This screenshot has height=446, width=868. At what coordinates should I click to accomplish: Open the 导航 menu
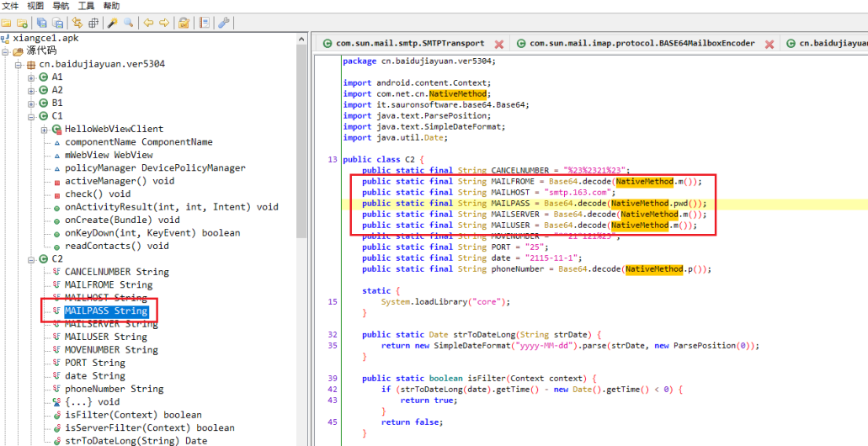[x=61, y=6]
